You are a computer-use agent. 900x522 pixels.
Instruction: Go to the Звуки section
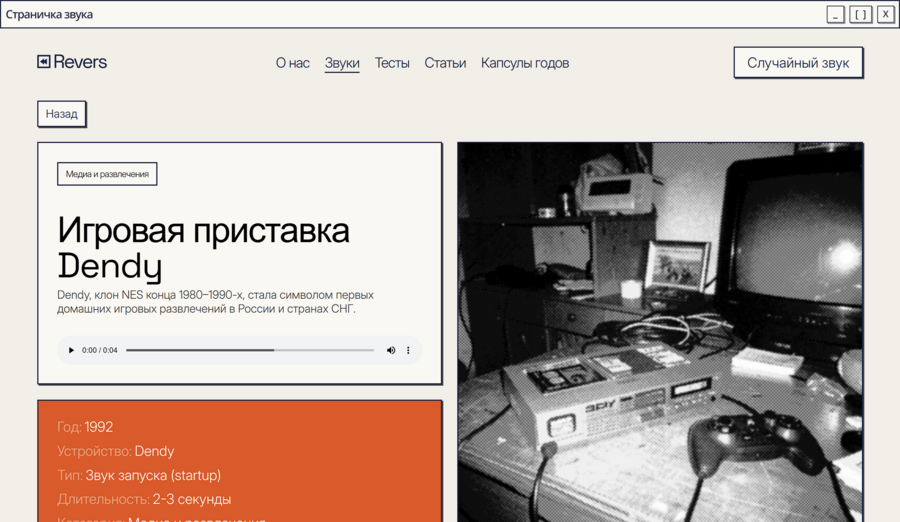342,63
